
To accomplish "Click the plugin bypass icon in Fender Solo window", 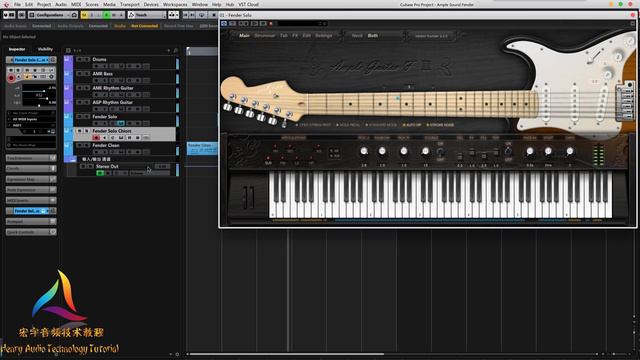I will coord(224,24).
